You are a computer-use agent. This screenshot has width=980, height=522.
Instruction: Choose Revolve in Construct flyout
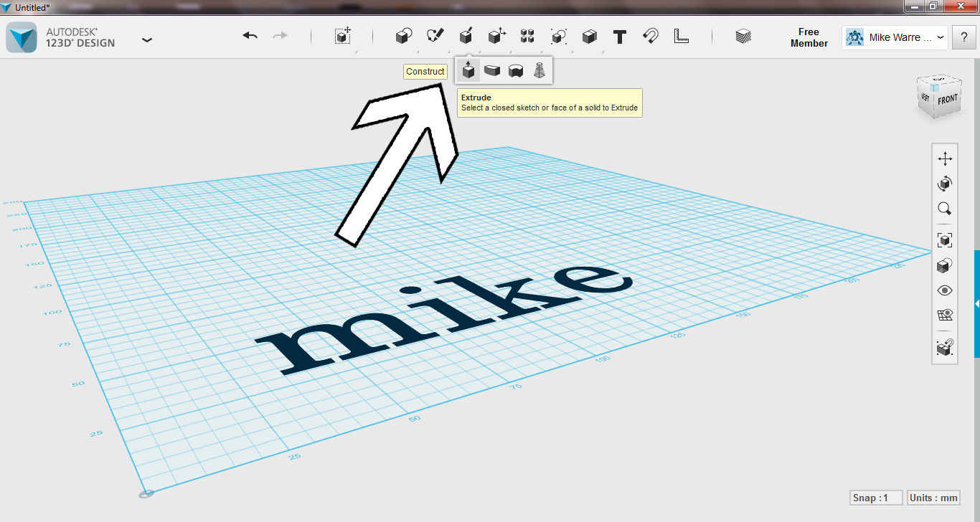pos(515,70)
